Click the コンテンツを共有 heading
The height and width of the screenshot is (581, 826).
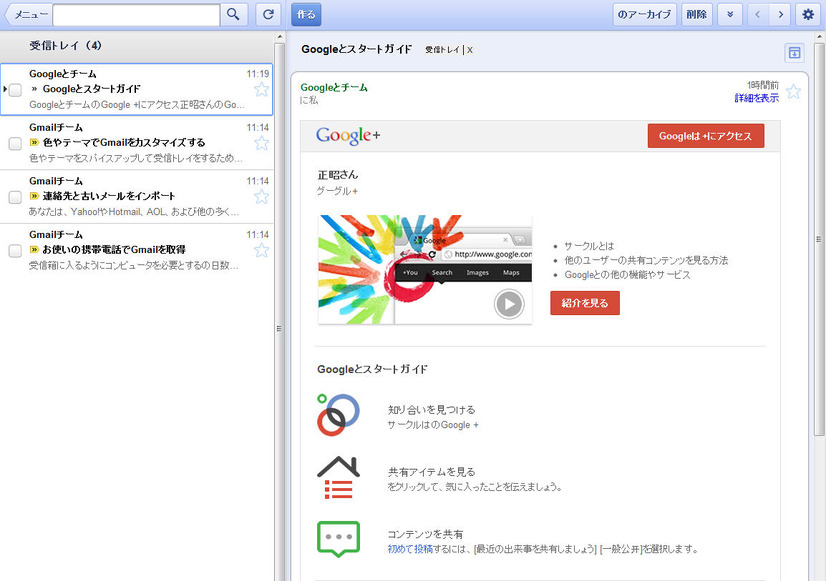(425, 534)
